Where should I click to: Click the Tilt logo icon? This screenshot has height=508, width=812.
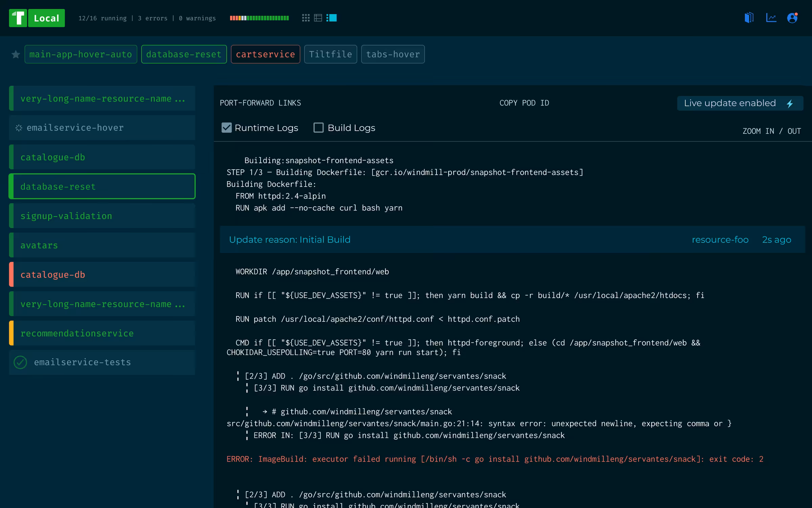(x=18, y=18)
